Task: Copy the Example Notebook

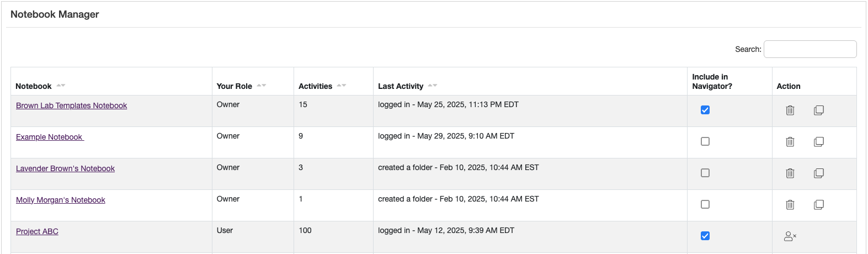Action: tap(818, 142)
